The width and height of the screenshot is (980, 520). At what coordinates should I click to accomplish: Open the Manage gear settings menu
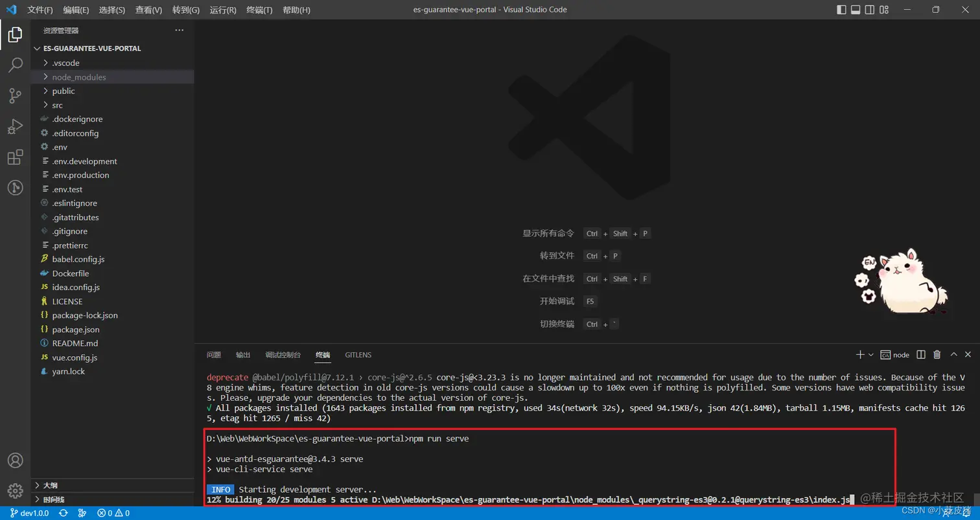point(15,491)
